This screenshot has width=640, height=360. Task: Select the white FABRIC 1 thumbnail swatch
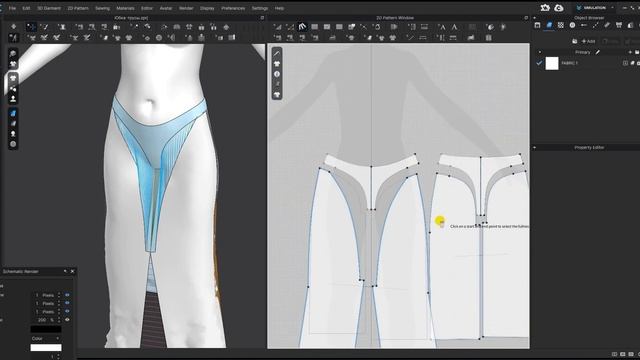552,63
